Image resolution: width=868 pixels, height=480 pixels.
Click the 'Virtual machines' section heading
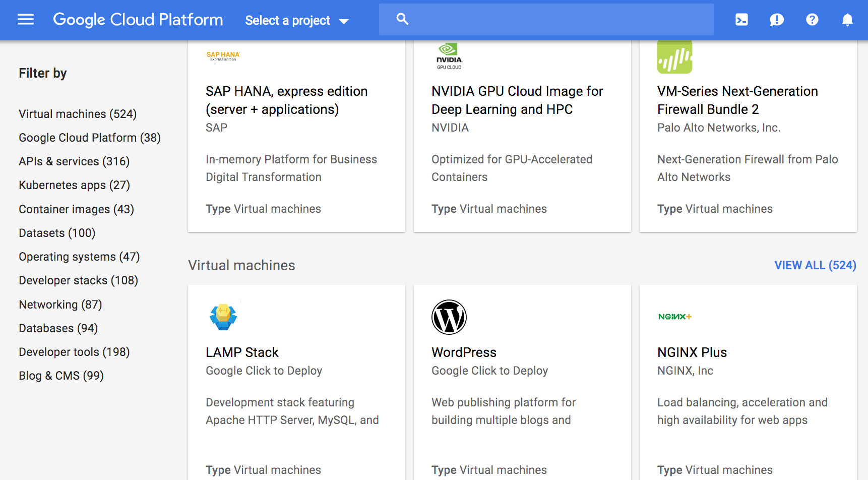coord(241,265)
